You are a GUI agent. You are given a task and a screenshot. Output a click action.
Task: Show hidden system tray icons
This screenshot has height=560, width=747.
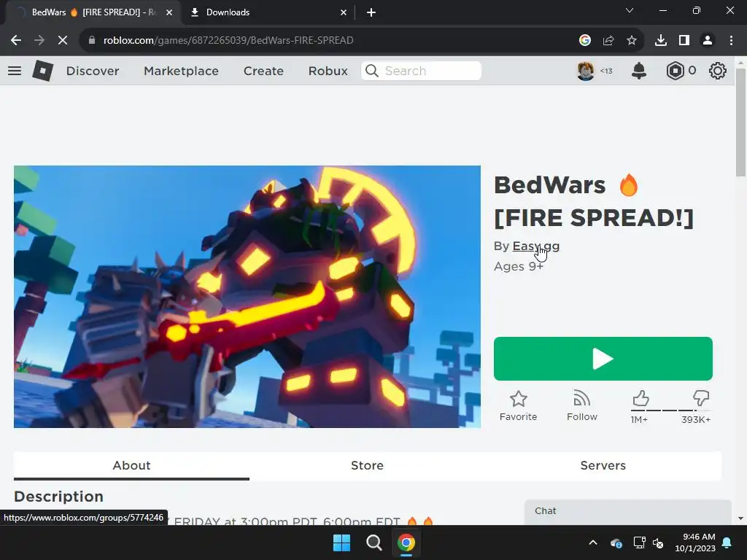click(592, 542)
